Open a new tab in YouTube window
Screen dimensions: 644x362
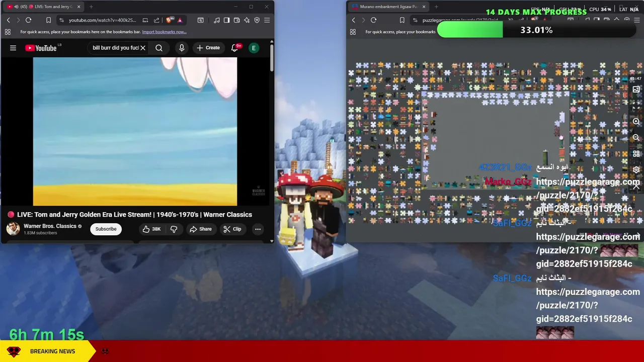(91, 7)
